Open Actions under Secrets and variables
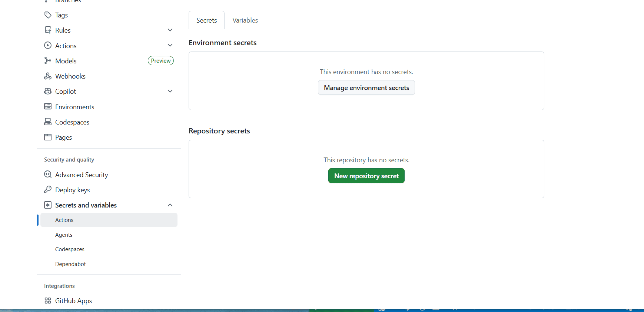Viewport: 644px width, 312px height. click(109, 220)
